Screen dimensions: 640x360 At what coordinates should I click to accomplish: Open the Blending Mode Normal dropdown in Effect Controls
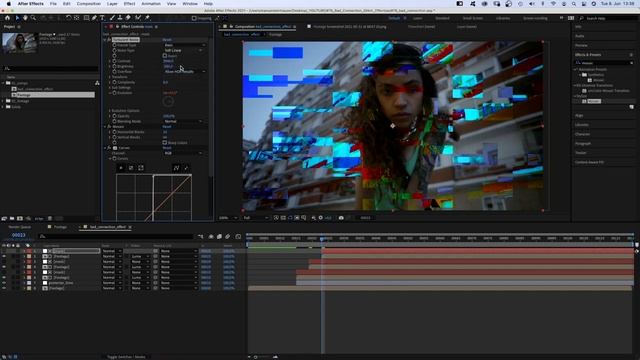click(183, 121)
